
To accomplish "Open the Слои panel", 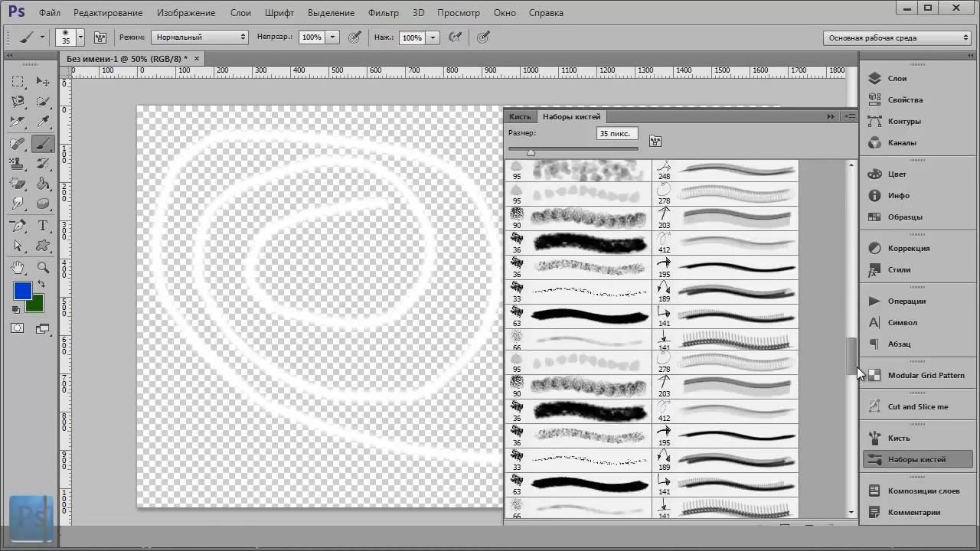I will (x=897, y=78).
